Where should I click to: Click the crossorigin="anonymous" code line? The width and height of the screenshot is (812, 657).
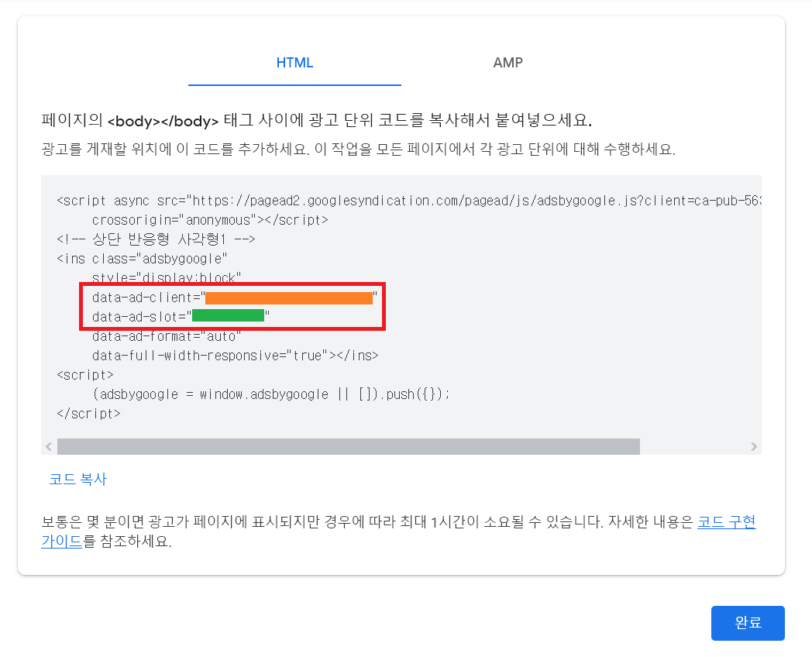210,220
